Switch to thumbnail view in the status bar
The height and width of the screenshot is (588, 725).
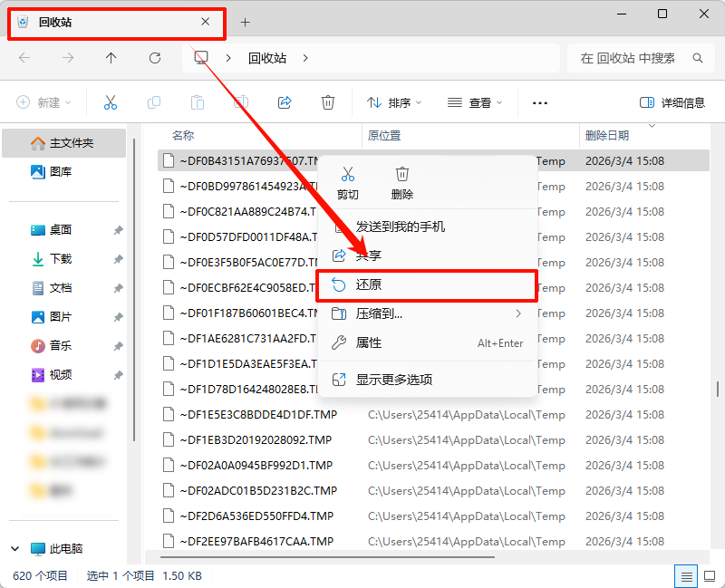710,575
